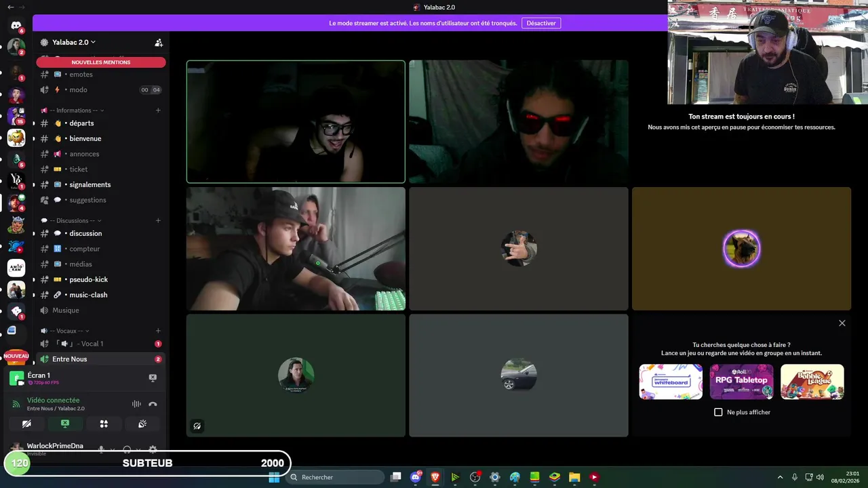Image resolution: width=868 pixels, height=488 pixels.
Task: Open the bienvenue channel
Action: coord(100,138)
